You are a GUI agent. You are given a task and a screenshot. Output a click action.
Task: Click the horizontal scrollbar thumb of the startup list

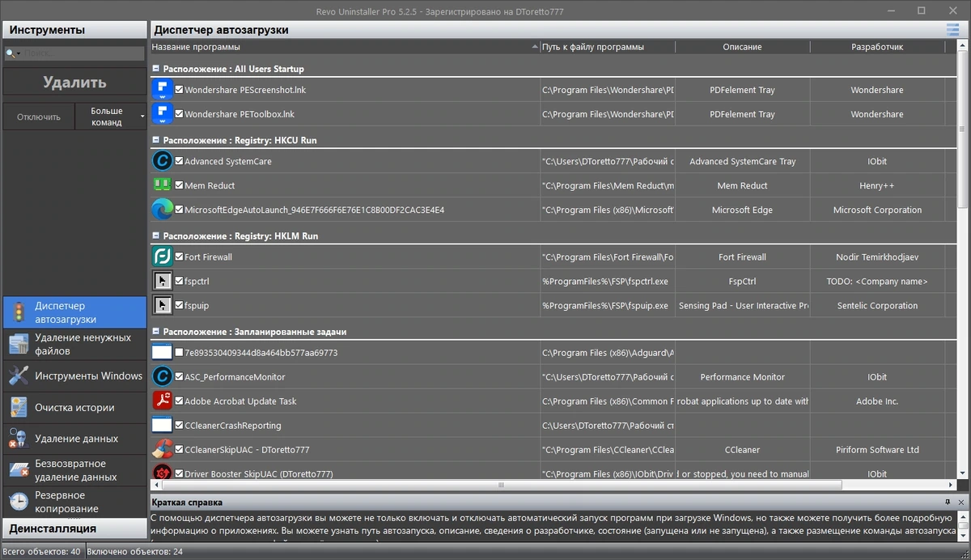point(502,485)
